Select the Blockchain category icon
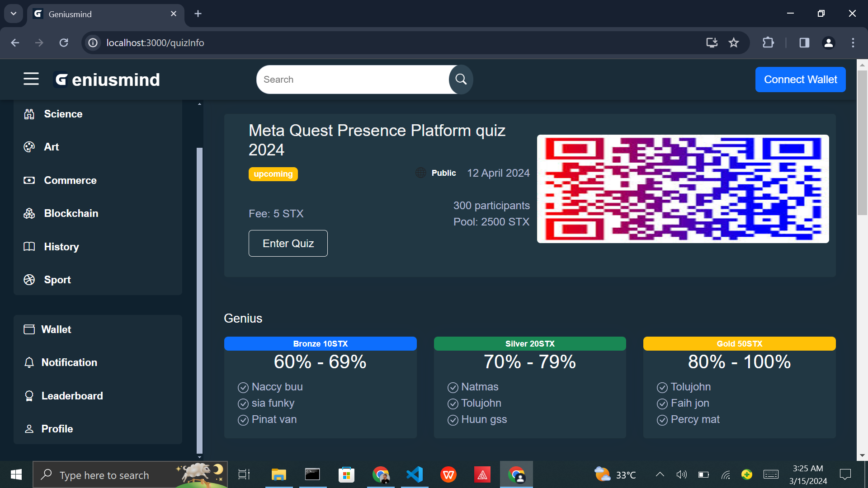The width and height of the screenshot is (868, 488). click(29, 213)
